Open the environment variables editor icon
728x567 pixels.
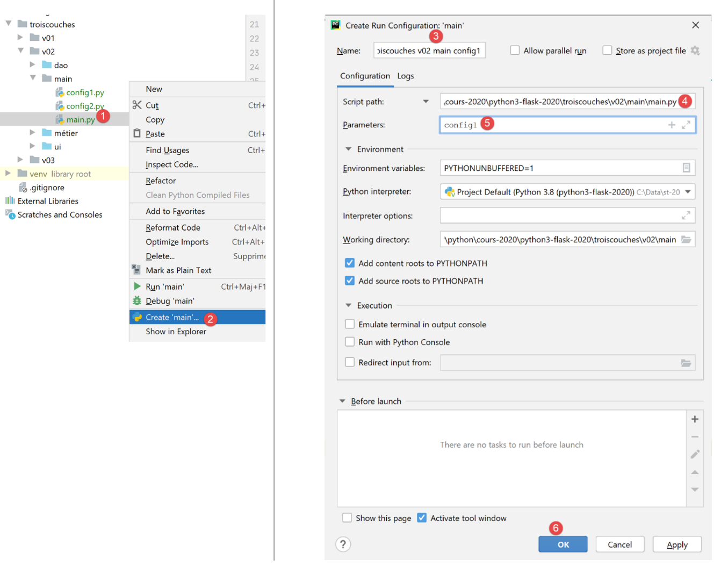[x=686, y=168]
